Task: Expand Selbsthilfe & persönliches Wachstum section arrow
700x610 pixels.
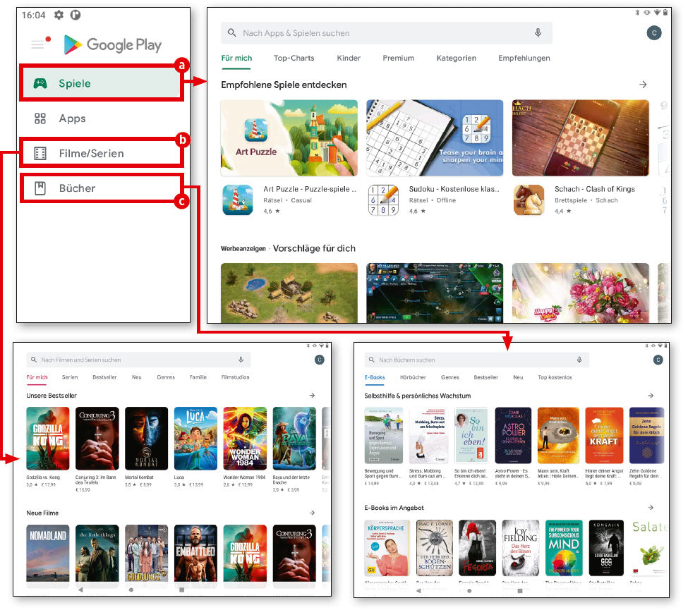Action: click(651, 396)
